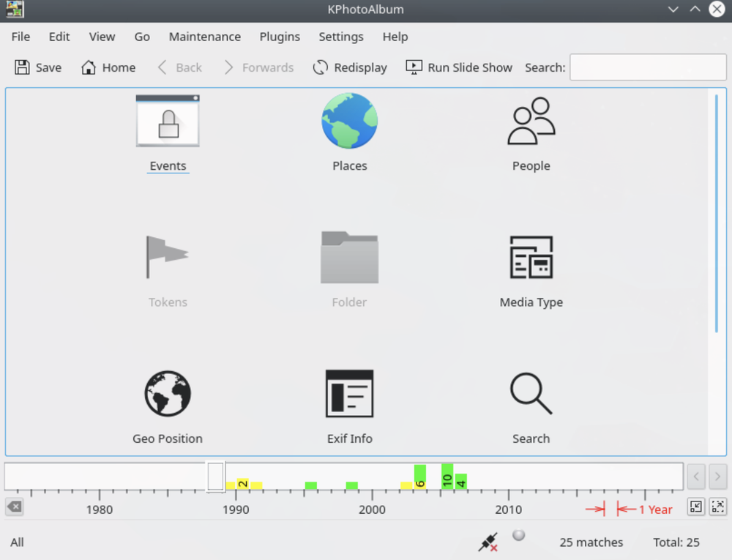Select the green bar labeled 4
This screenshot has height=560, width=732.
pos(460,482)
